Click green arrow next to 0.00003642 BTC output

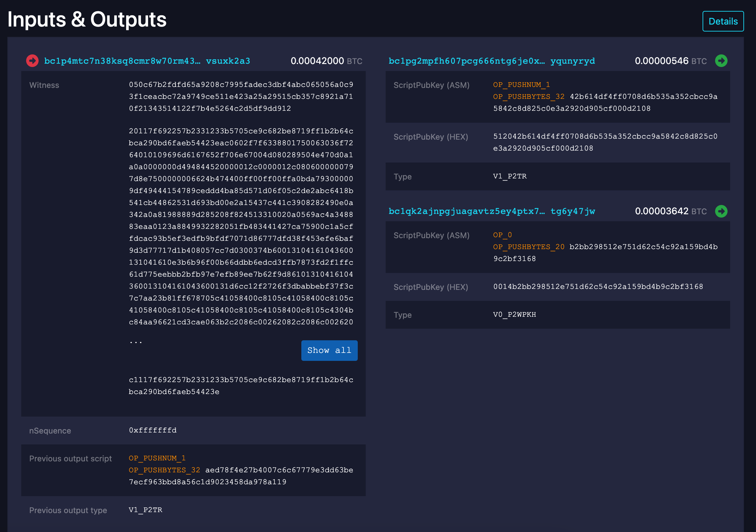pos(721,211)
